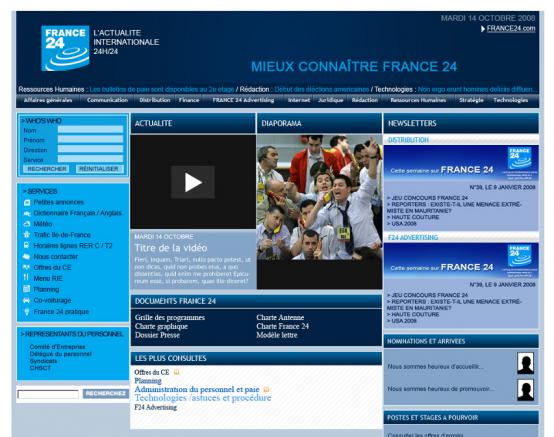554x437 pixels.
Task: Click the RÉINITIALISER button
Action: tap(99, 169)
